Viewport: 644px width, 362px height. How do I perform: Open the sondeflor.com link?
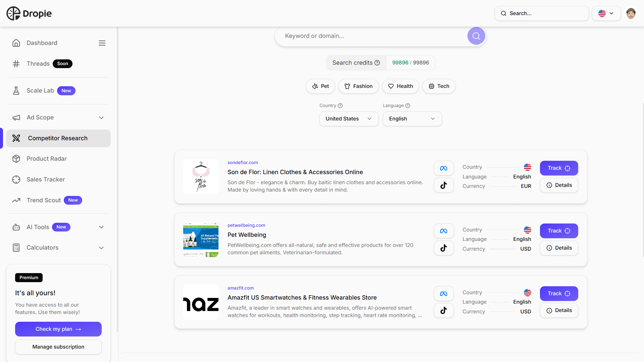[243, 162]
